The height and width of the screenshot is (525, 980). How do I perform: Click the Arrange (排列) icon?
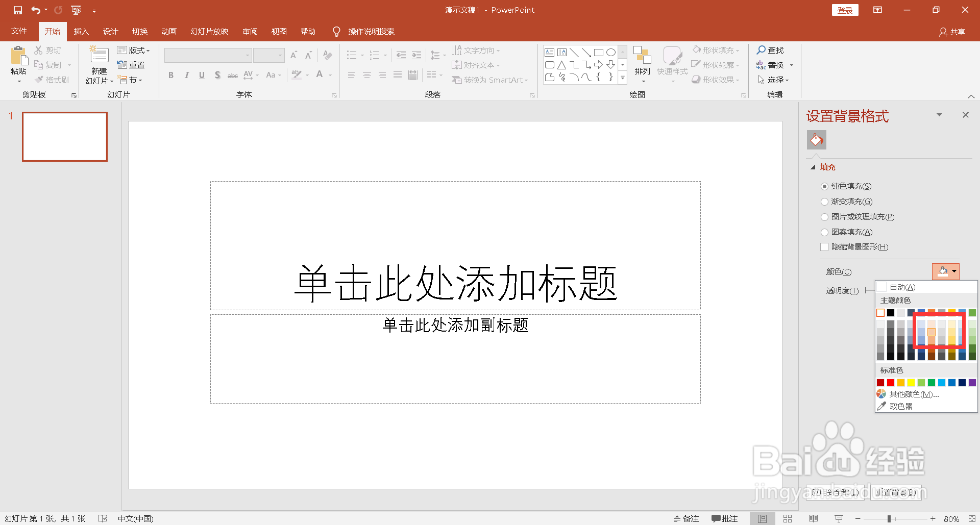(642, 55)
